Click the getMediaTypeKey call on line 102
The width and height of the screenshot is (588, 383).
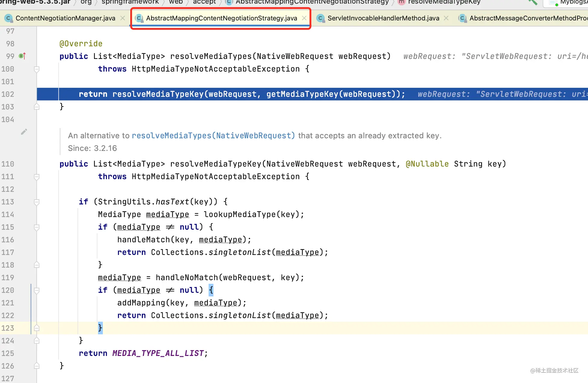(302, 94)
